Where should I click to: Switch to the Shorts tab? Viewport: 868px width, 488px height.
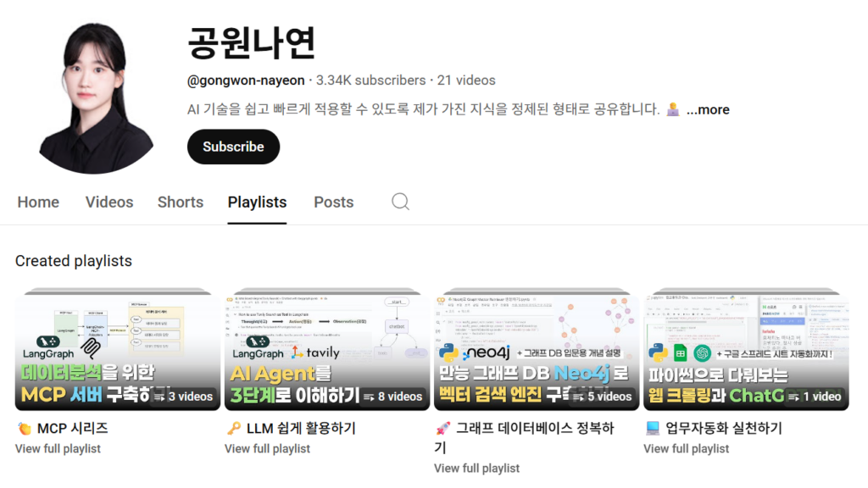[181, 202]
